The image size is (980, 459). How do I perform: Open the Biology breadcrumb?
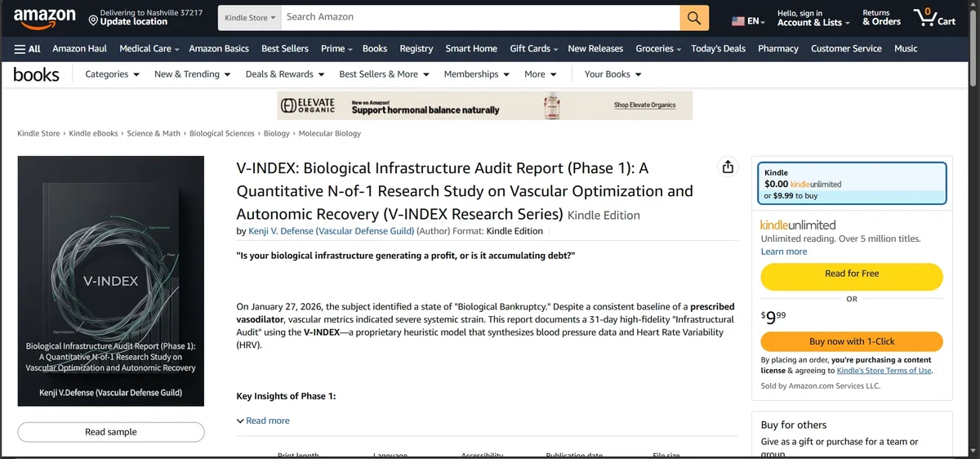277,133
